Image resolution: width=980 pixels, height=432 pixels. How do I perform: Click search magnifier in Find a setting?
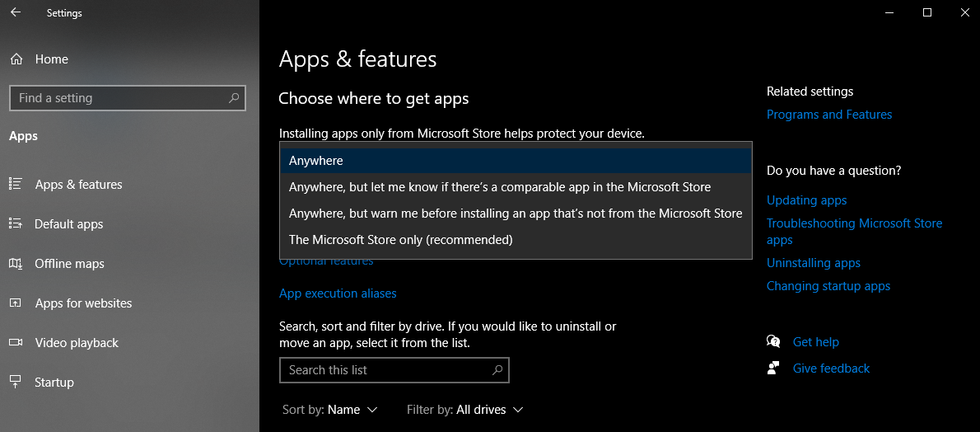234,98
